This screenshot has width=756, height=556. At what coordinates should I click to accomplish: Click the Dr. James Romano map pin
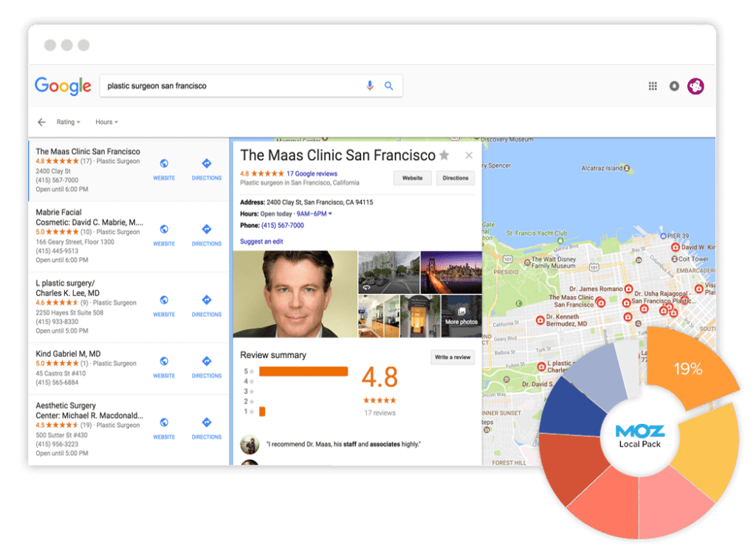[x=628, y=289]
